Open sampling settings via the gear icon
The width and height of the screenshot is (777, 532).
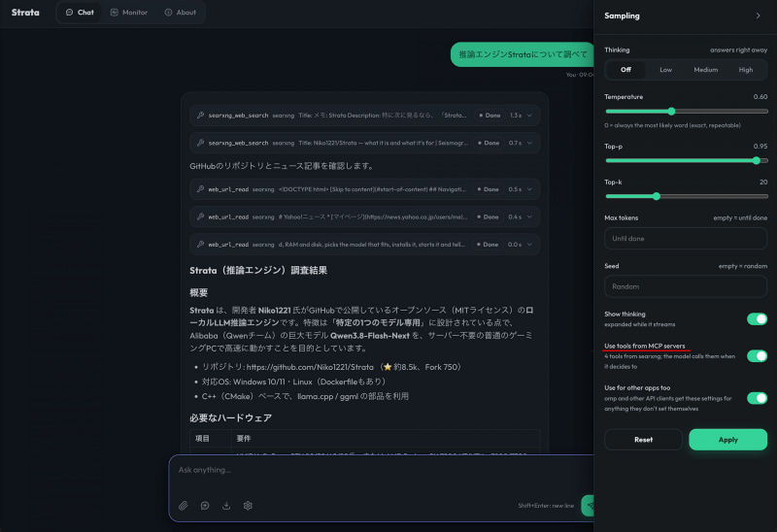coord(248,506)
